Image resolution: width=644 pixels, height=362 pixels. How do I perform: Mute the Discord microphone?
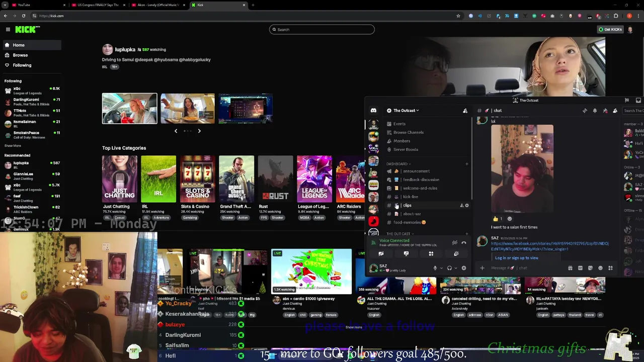[x=435, y=268]
